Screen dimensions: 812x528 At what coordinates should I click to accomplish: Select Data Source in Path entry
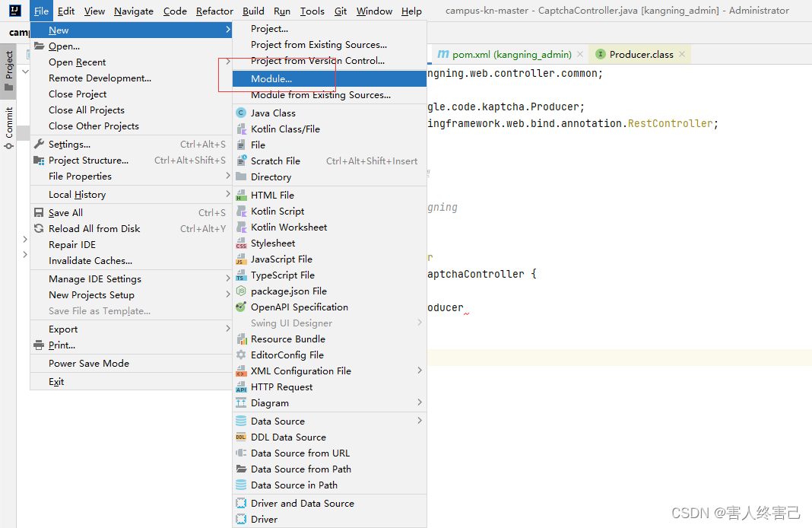329,485
